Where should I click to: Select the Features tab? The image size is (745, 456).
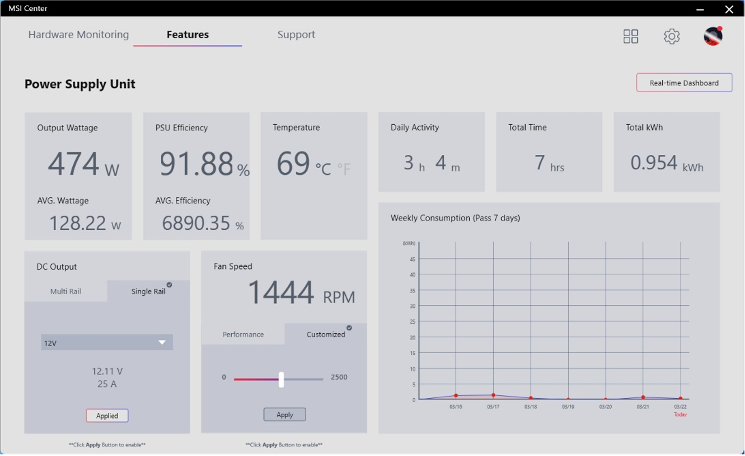(x=188, y=35)
